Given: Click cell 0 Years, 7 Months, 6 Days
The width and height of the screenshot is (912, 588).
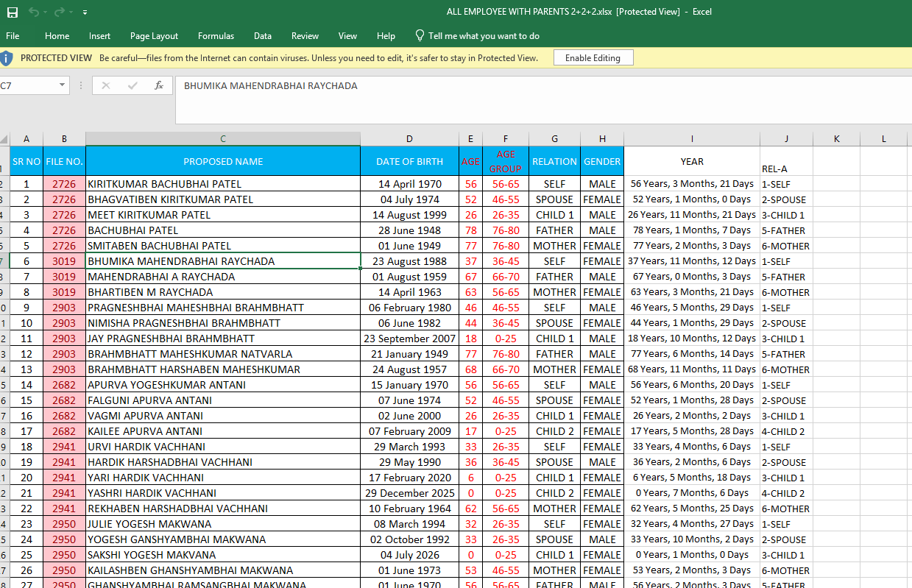Looking at the screenshot, I should (692, 493).
